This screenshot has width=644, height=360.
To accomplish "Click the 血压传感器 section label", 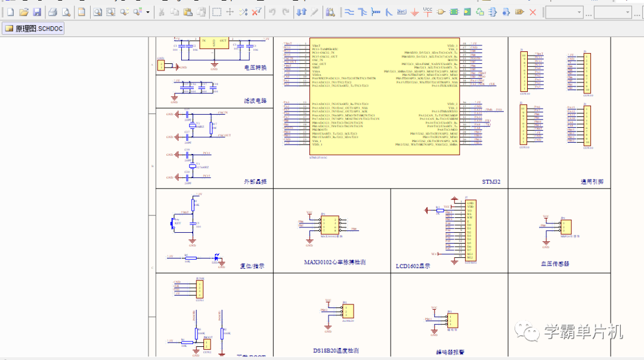I will click(x=555, y=264).
